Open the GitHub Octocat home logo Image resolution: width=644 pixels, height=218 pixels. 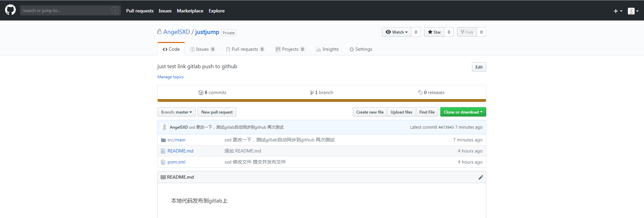pyautogui.click(x=10, y=10)
